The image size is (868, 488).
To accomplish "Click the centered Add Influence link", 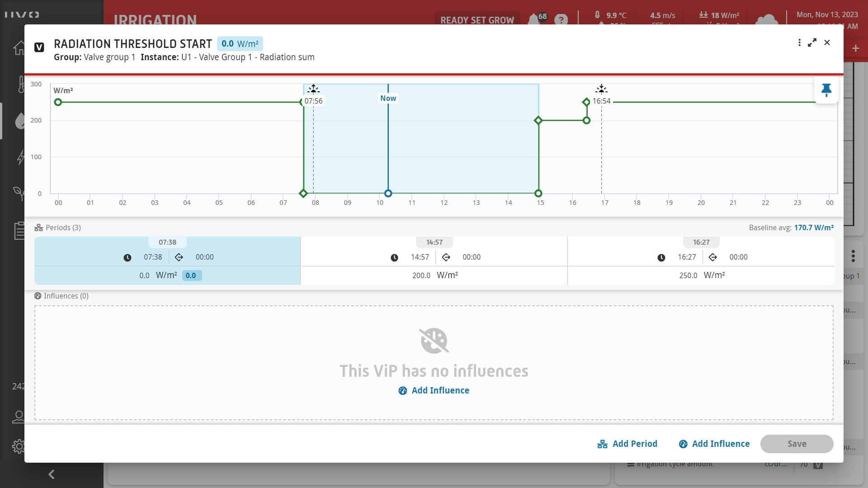I will click(x=434, y=390).
